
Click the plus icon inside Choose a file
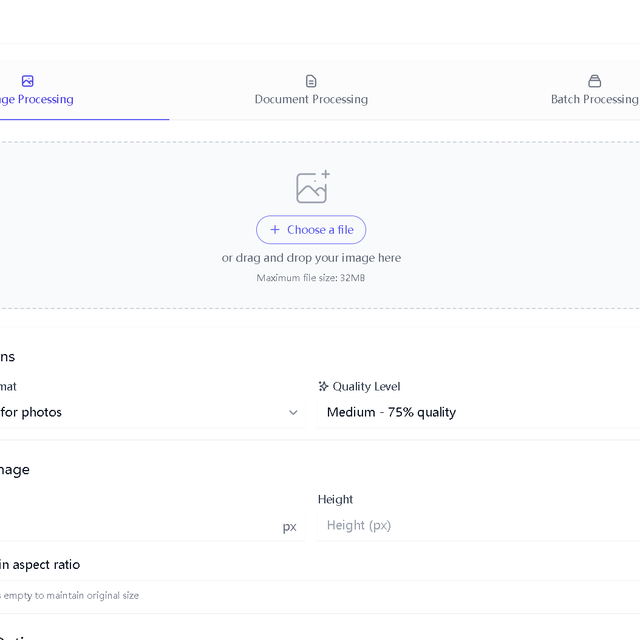(275, 230)
